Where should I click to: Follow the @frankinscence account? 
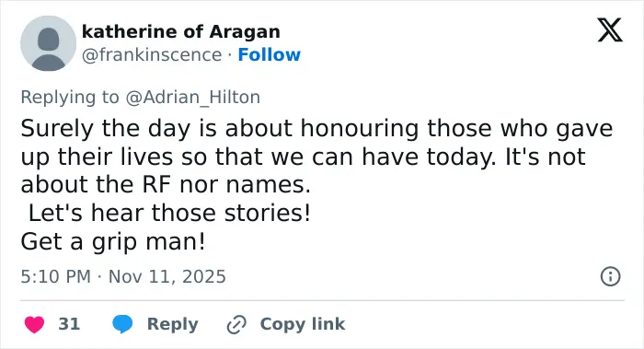pos(269,54)
